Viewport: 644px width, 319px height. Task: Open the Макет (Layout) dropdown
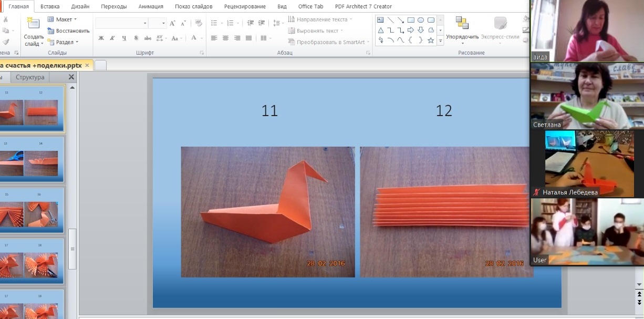(63, 19)
